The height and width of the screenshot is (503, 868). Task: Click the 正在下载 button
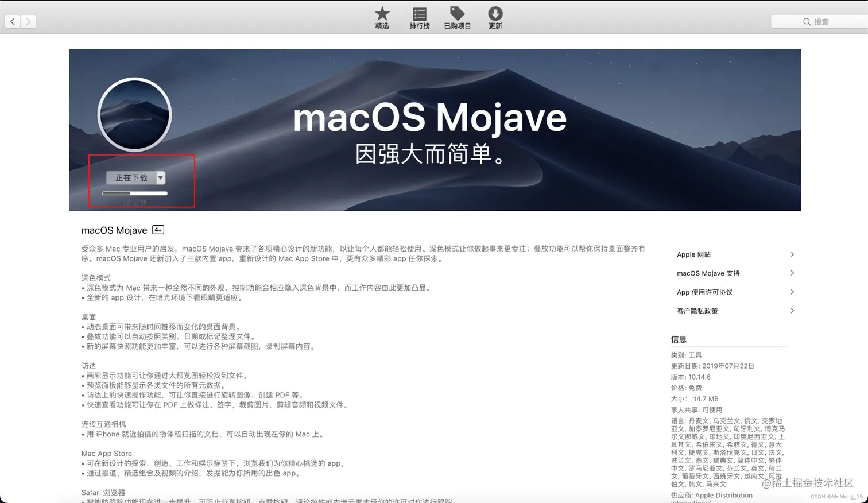(x=131, y=177)
